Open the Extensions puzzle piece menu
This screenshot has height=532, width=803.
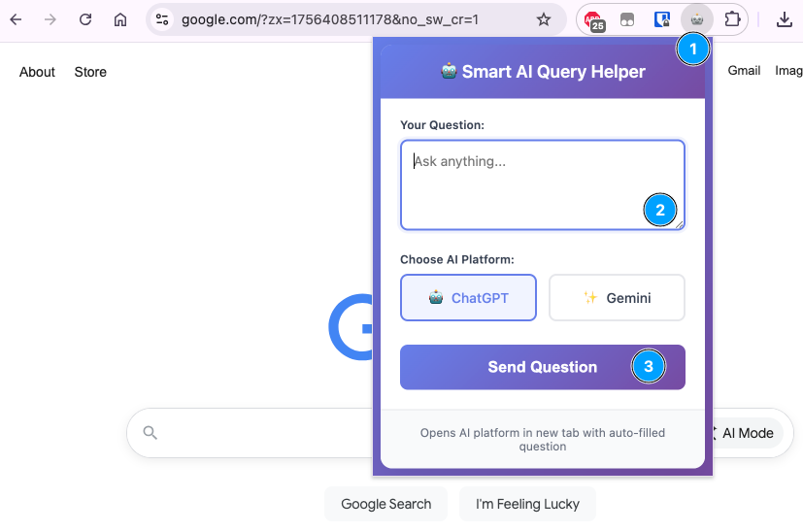pos(732,19)
